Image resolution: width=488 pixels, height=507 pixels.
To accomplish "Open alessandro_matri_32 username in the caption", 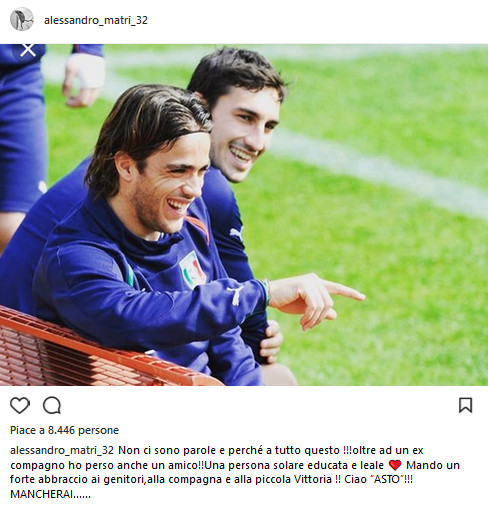I will click(62, 450).
